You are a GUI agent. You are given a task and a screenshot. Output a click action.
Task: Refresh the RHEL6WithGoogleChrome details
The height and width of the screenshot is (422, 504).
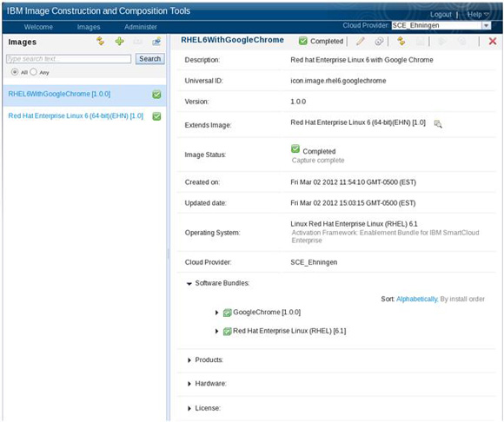(401, 41)
